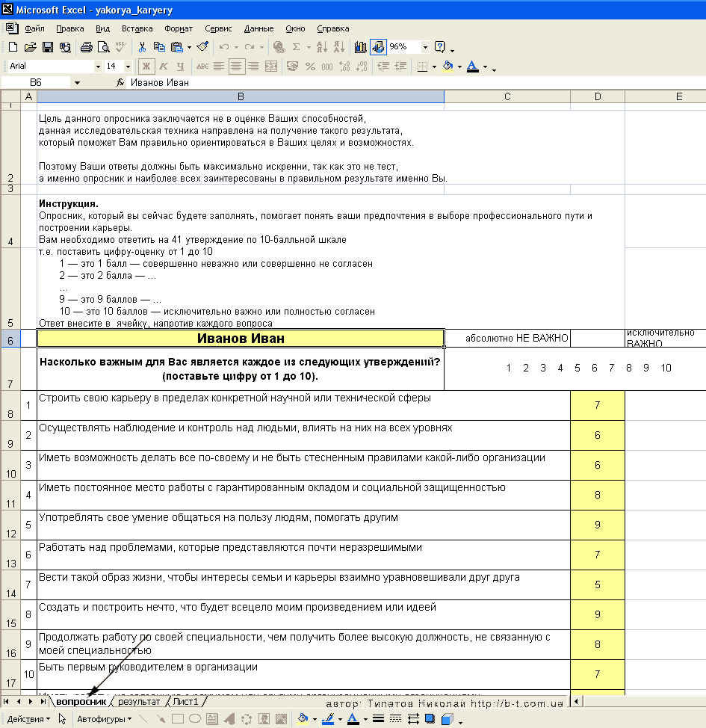Apply currency format

(292, 67)
